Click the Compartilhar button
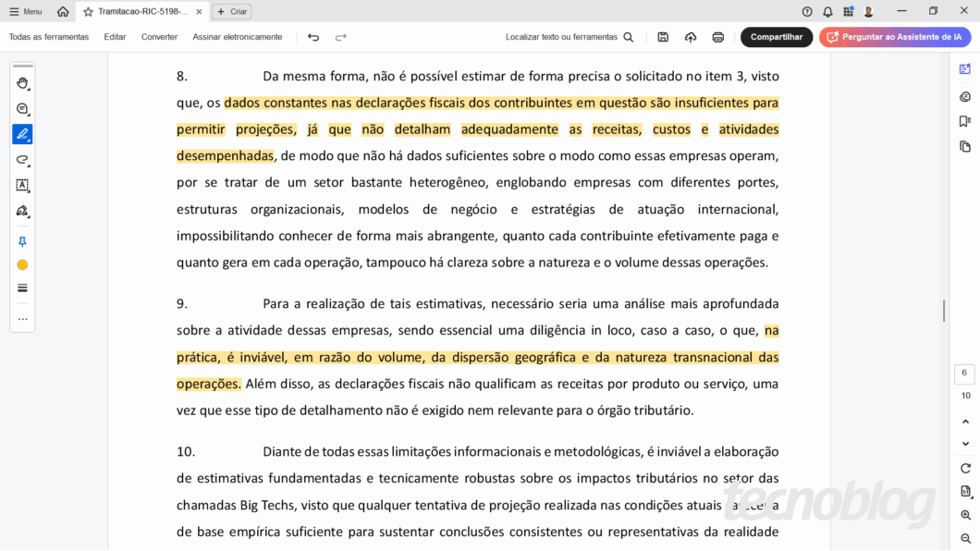Viewport: 980px width, 551px height. coord(776,37)
